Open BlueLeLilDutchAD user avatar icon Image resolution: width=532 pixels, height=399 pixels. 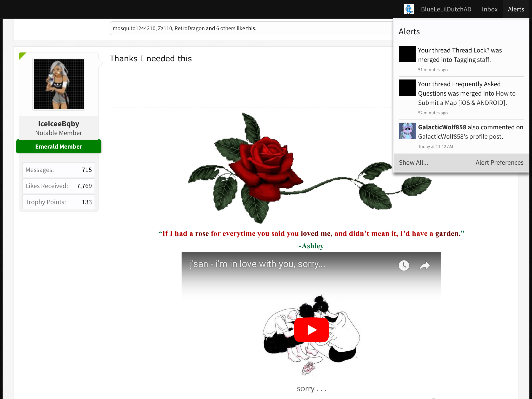point(409,9)
